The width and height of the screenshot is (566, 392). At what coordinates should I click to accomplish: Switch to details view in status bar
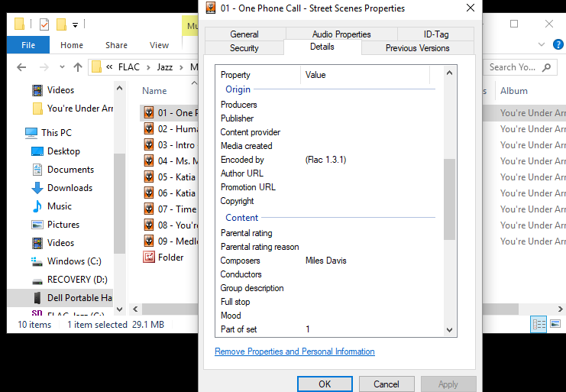click(x=539, y=325)
